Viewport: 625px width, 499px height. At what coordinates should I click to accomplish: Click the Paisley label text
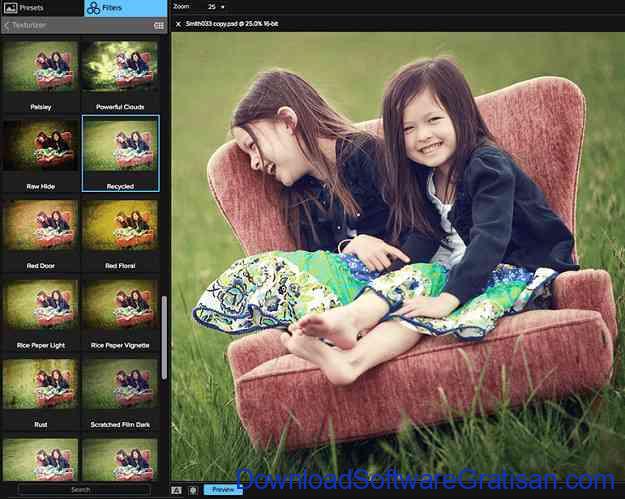[x=41, y=107]
